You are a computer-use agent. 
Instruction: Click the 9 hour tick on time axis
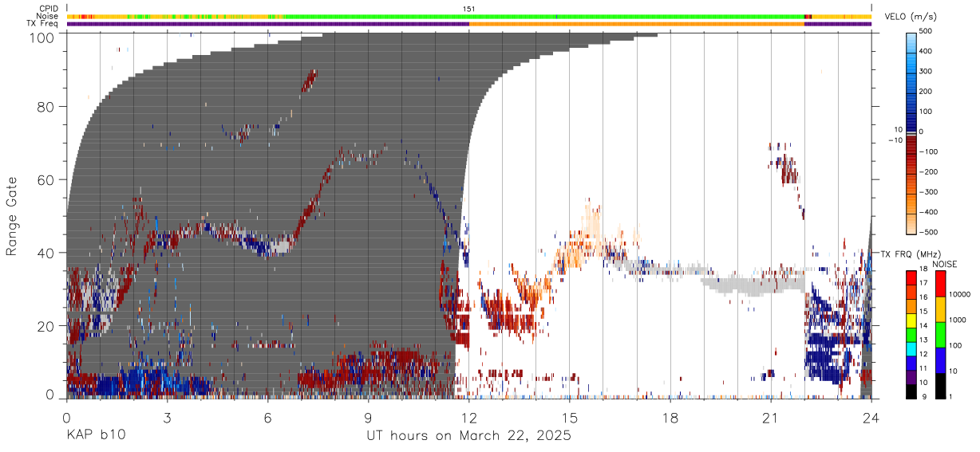[368, 417]
